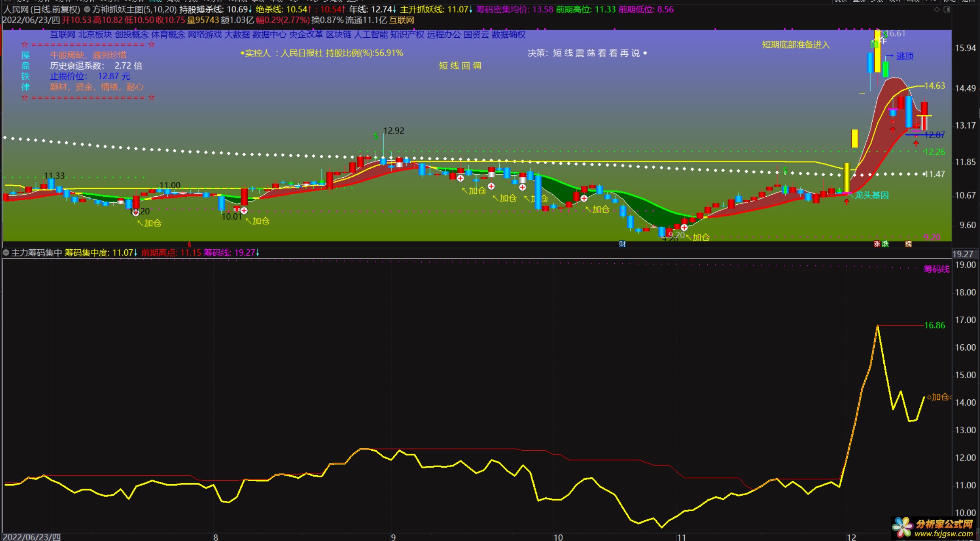Open the 知识产权 concept tag
The width and height of the screenshot is (980, 541).
click(407, 34)
